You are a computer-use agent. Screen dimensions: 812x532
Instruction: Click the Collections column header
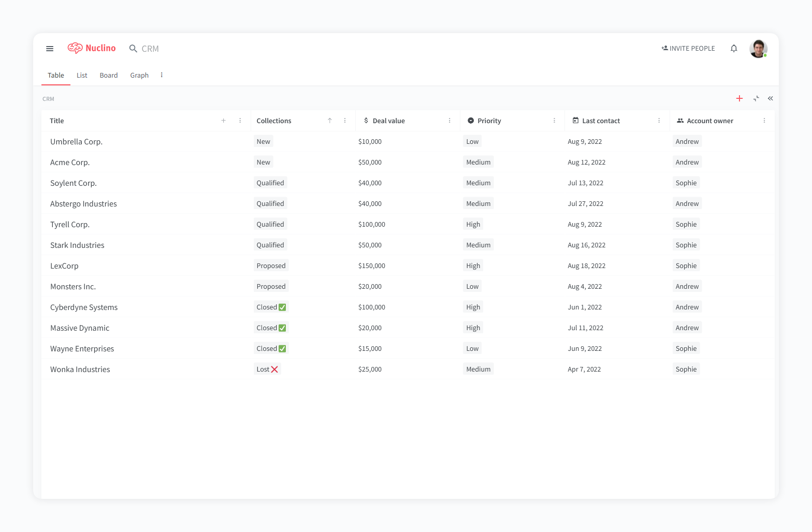pyautogui.click(x=274, y=121)
